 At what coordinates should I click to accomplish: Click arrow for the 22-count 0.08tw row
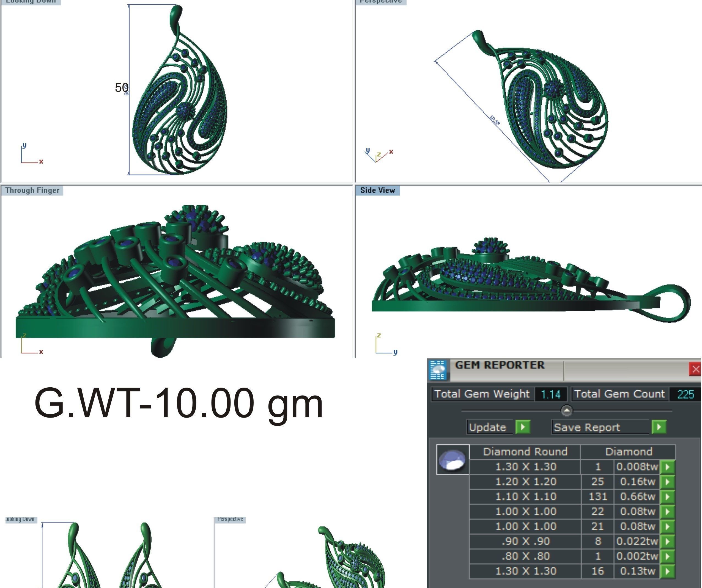668,512
